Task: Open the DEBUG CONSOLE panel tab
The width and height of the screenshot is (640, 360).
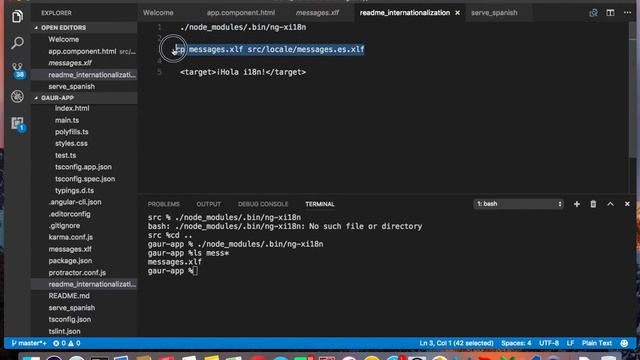Action: pos(263,204)
